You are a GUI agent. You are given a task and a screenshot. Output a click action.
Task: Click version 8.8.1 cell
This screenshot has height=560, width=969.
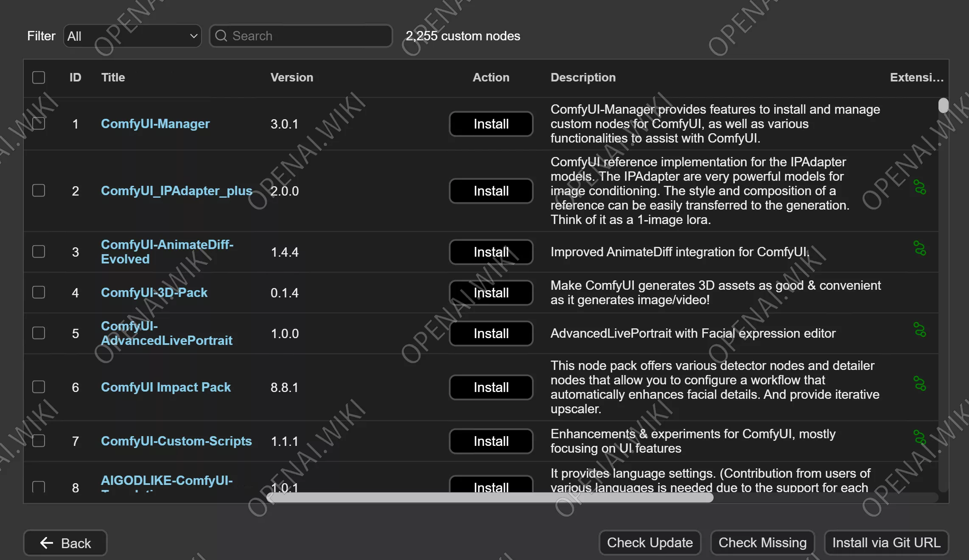pyautogui.click(x=285, y=387)
